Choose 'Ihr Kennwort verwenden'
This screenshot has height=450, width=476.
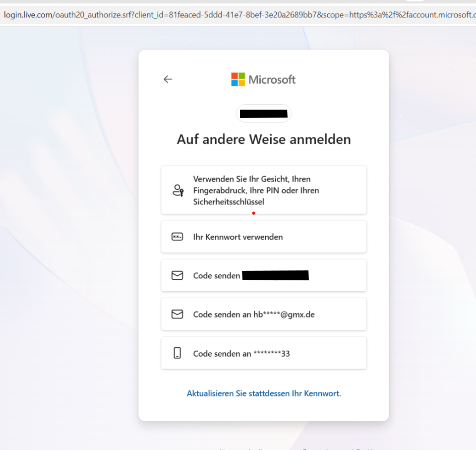click(263, 237)
